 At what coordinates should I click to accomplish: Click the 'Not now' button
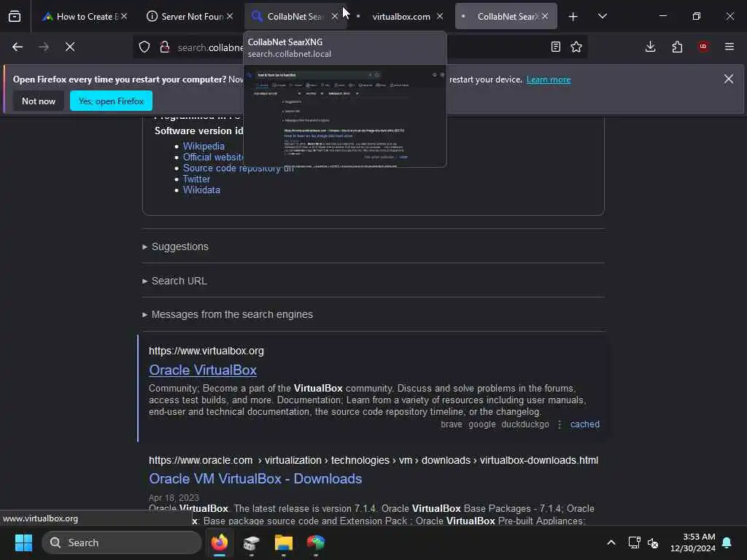tap(39, 101)
